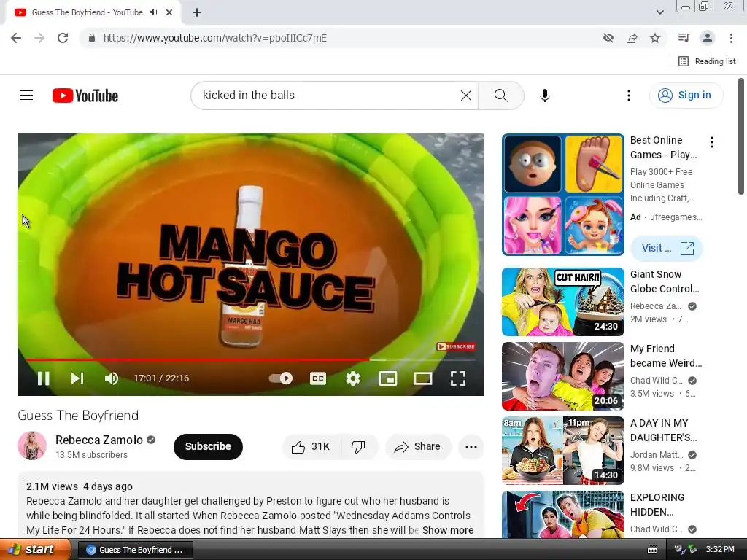
Task: Subscribe to Rebecca Zamolo
Action: pos(208,447)
